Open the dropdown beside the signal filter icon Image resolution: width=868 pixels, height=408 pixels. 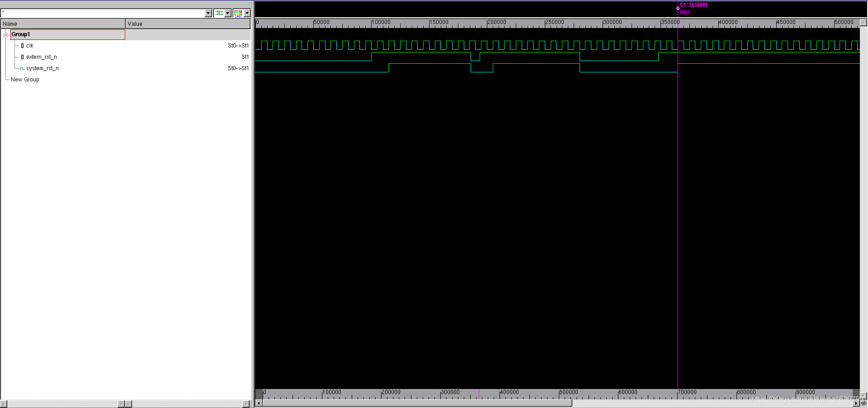(228, 13)
